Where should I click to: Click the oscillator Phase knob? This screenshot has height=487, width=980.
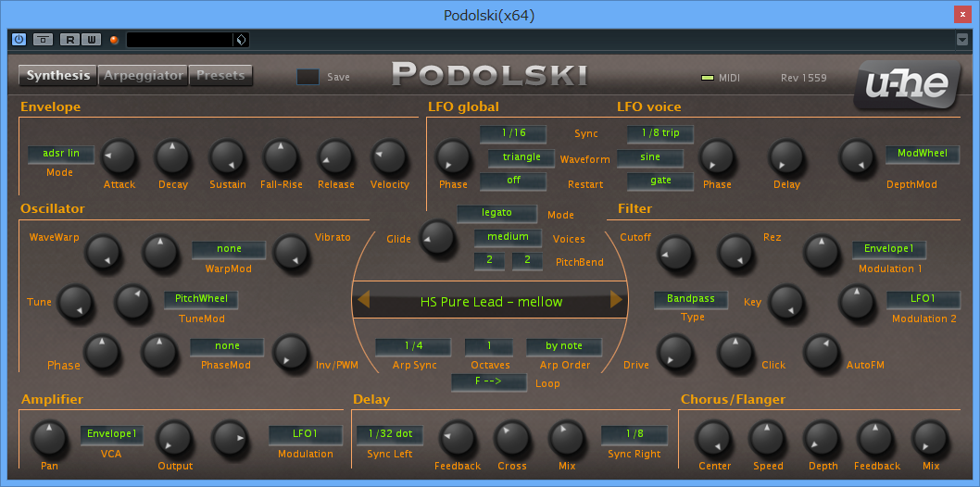(103, 352)
